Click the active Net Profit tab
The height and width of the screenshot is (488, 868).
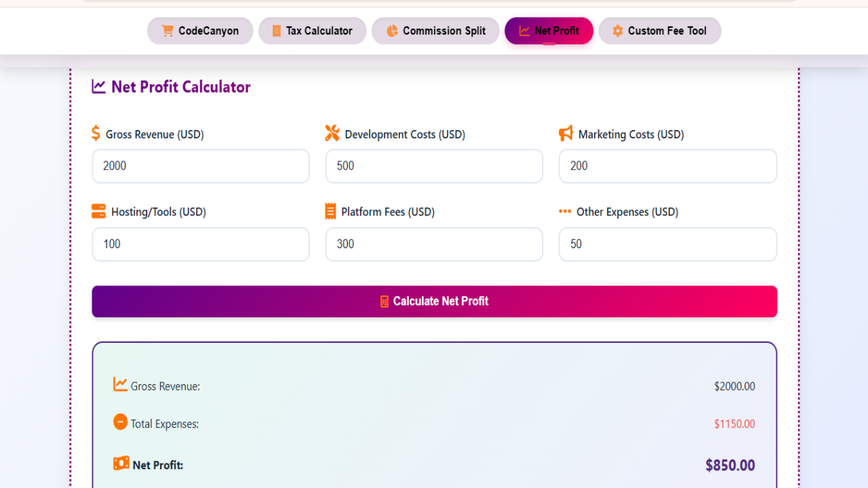pyautogui.click(x=549, y=31)
